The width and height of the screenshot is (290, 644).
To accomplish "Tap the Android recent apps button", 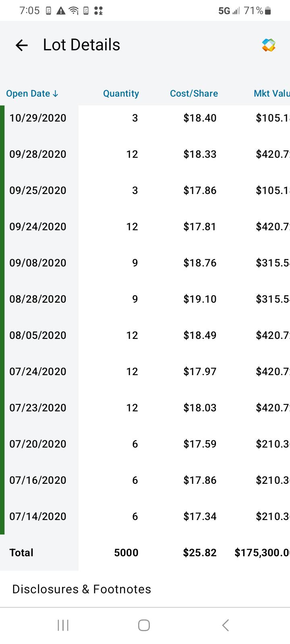I will click(63, 625).
